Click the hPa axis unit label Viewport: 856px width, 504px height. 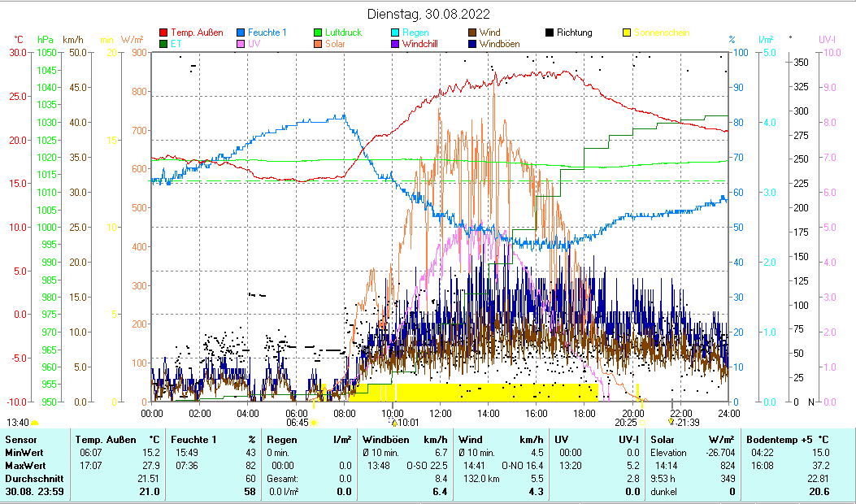(x=46, y=40)
